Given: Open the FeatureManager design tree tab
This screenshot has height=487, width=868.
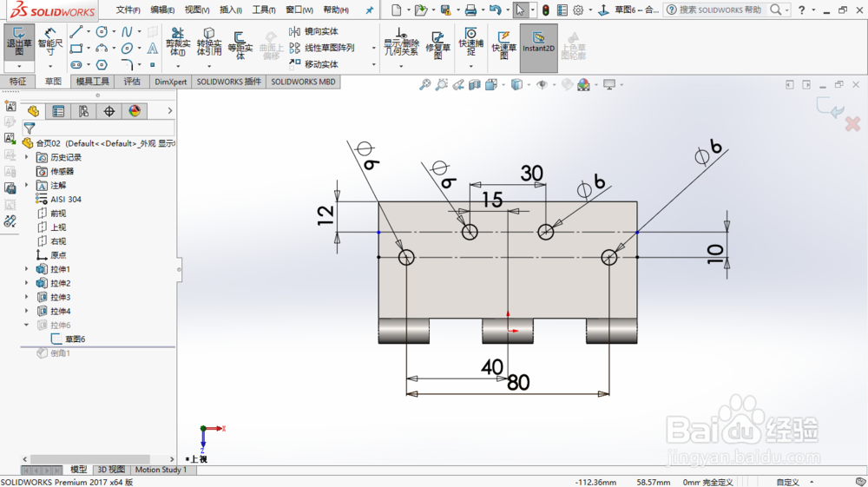Looking at the screenshot, I should [x=33, y=111].
